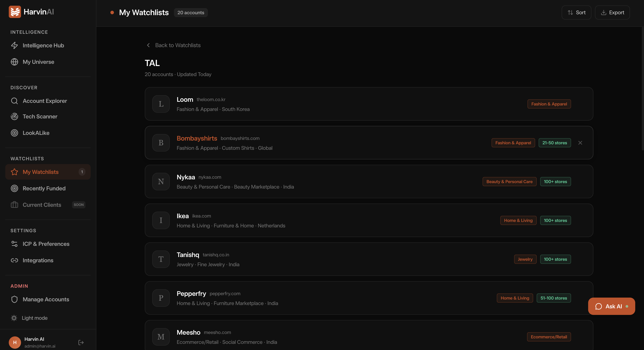Click Loom's Fashion & Apparel tag

click(x=549, y=104)
